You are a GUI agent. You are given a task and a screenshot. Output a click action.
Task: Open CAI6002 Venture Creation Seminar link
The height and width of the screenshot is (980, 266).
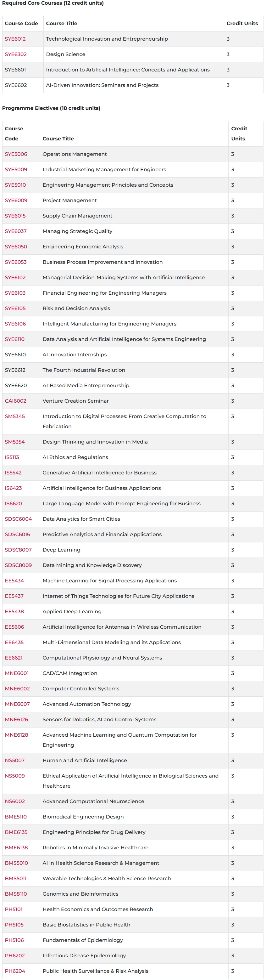[x=16, y=401]
